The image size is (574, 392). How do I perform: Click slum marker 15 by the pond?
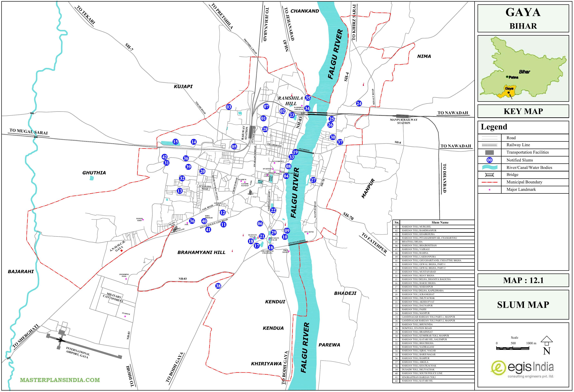175,142
